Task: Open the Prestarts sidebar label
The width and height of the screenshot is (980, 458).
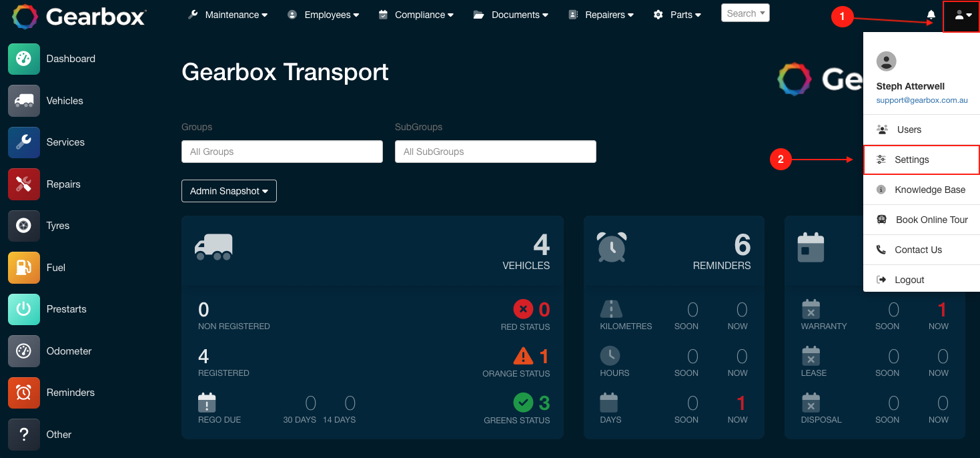Action: (x=66, y=309)
